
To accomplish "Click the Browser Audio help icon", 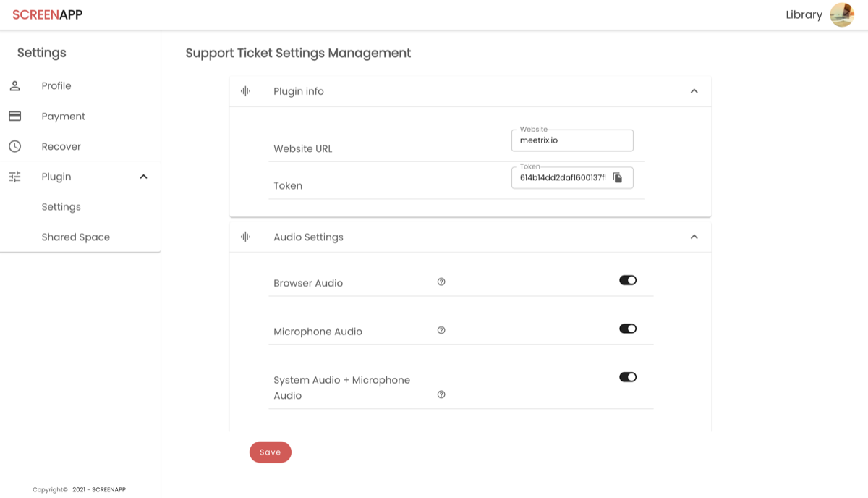I will [x=441, y=282].
